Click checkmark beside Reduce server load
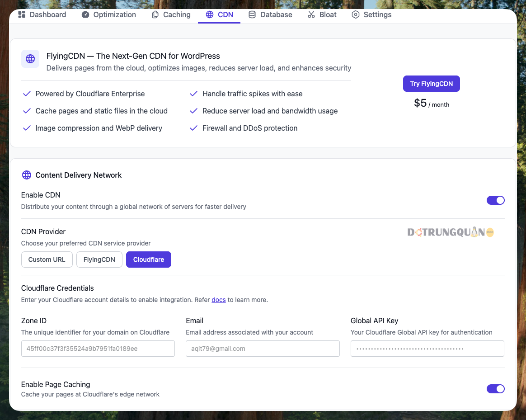The image size is (526, 420). pyautogui.click(x=193, y=111)
